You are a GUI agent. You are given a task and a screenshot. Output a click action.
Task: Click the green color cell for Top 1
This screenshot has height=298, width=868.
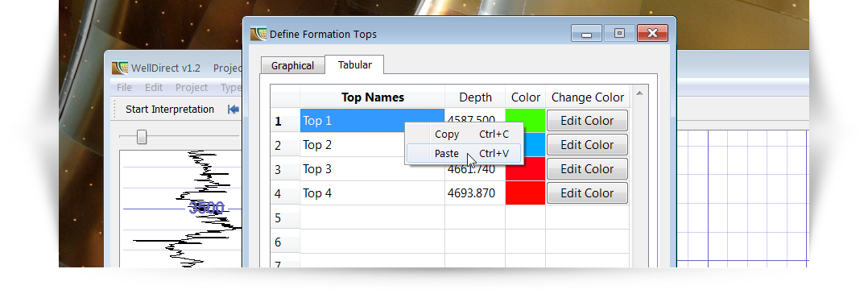[x=525, y=116]
